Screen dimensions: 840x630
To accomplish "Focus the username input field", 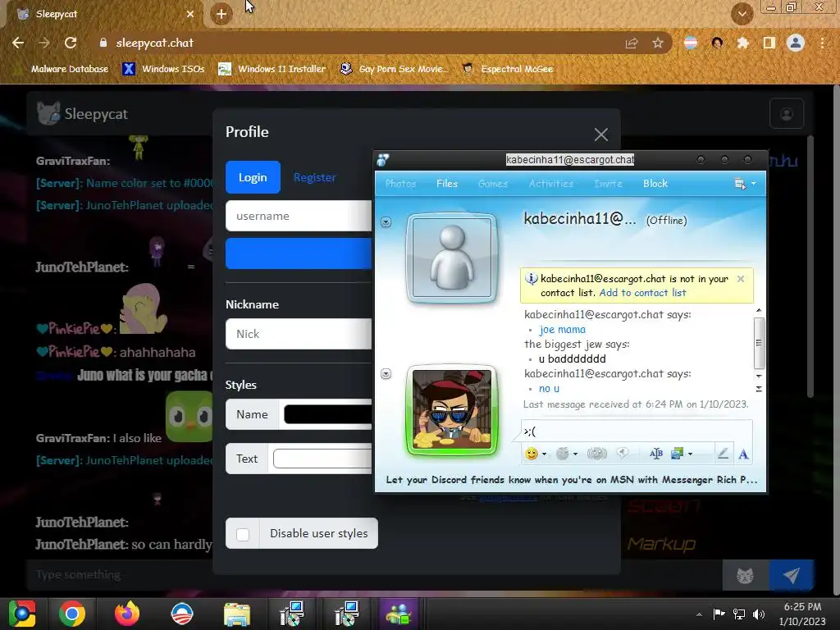I will click(299, 216).
